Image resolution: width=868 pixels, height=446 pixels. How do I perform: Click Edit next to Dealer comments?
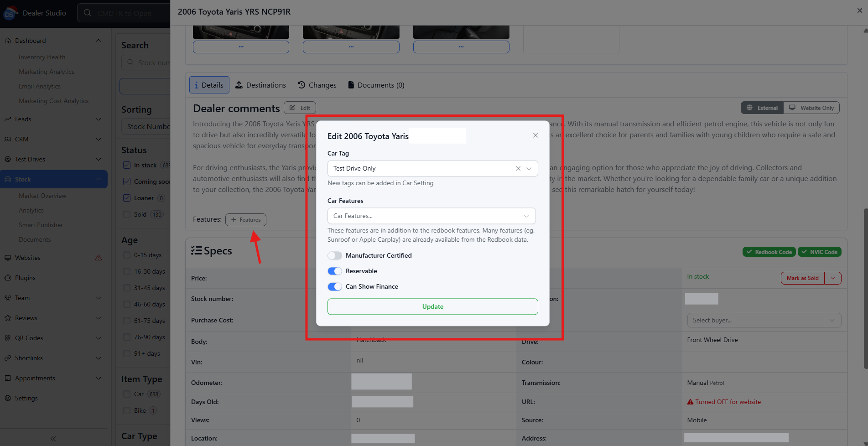[300, 108]
